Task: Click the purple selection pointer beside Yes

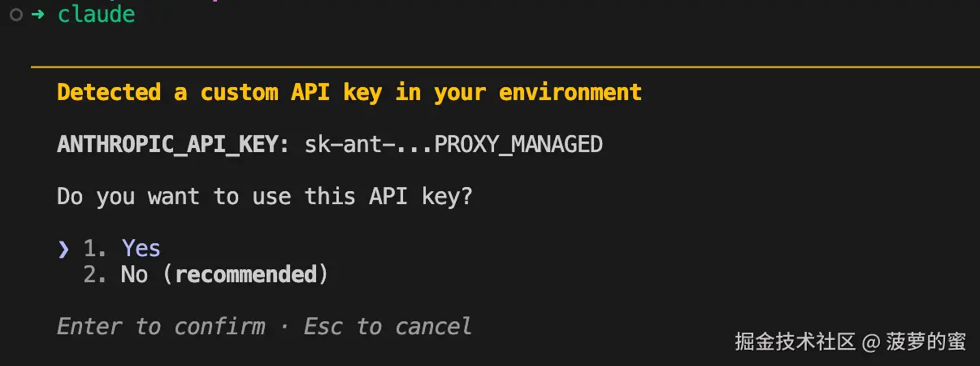Action: click(63, 248)
